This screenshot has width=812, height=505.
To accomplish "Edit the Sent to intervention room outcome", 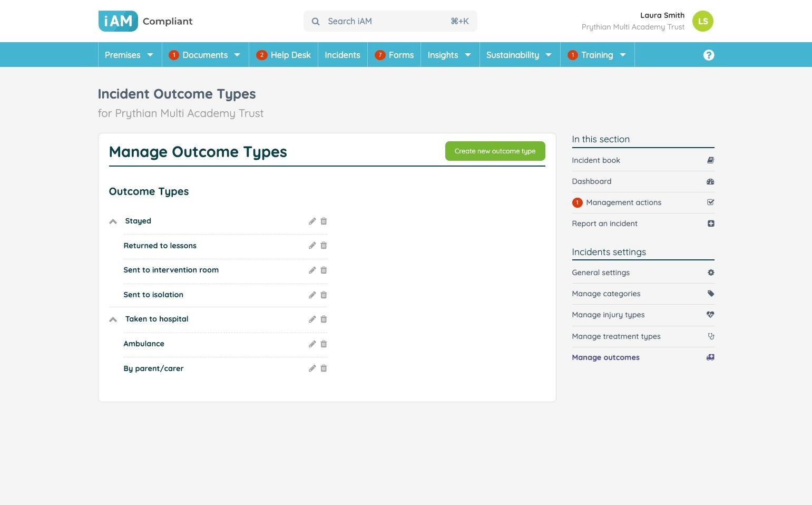I will (x=312, y=270).
